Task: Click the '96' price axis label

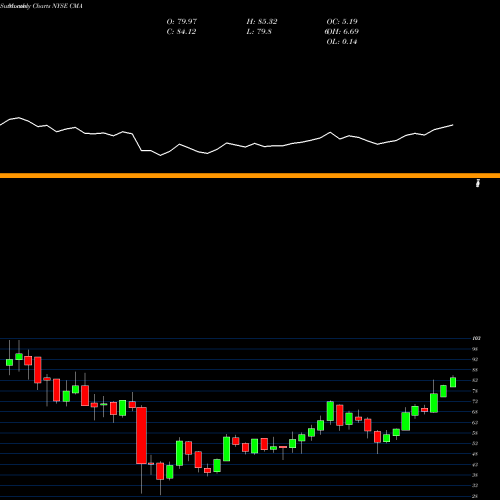Action: 475,349
